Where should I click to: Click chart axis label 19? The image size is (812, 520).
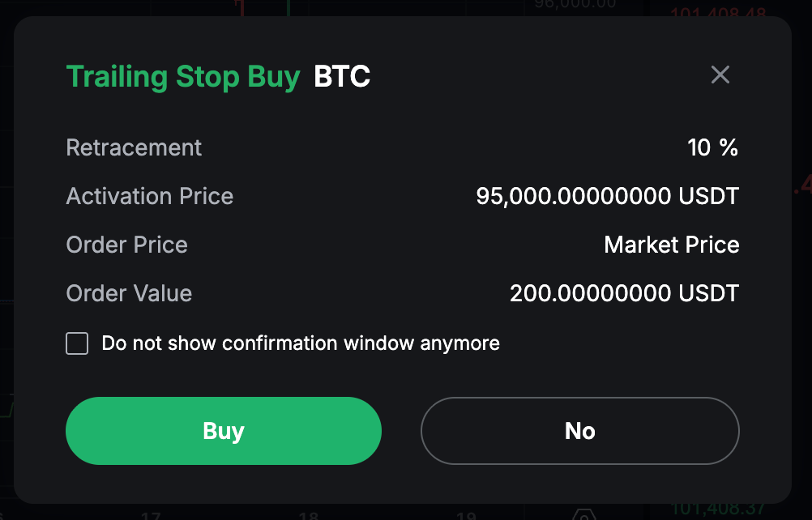pyautogui.click(x=465, y=515)
